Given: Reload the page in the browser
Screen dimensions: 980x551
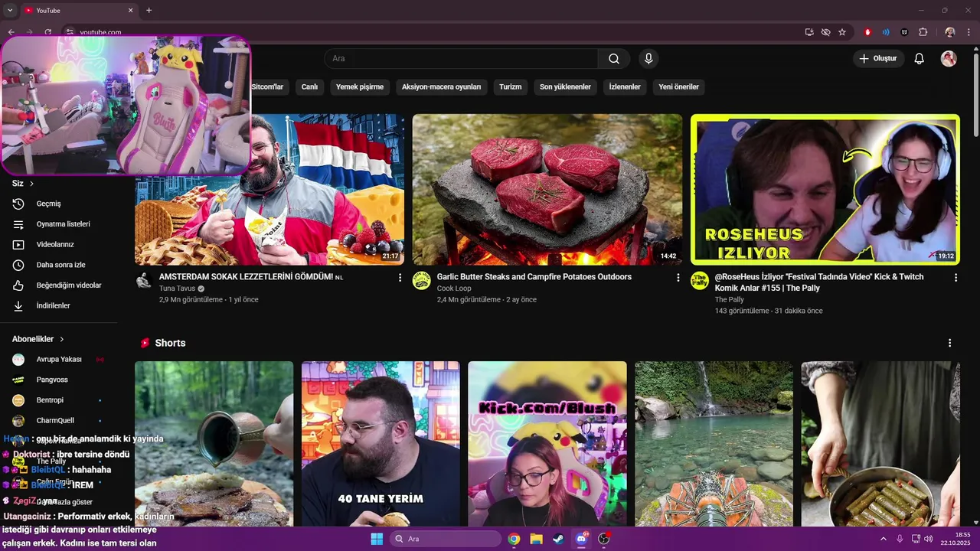Looking at the screenshot, I should [47, 32].
